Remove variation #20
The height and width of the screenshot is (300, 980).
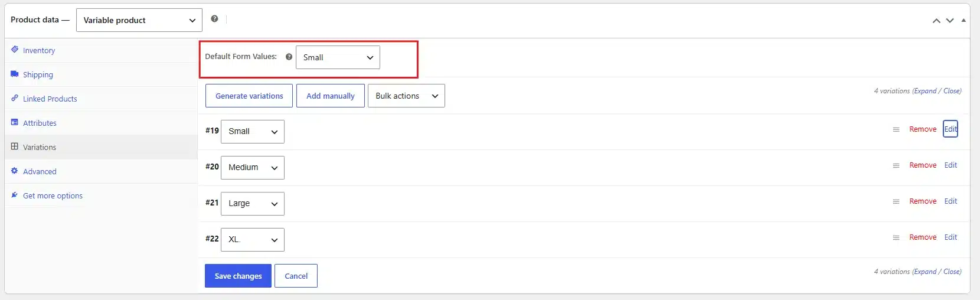923,165
